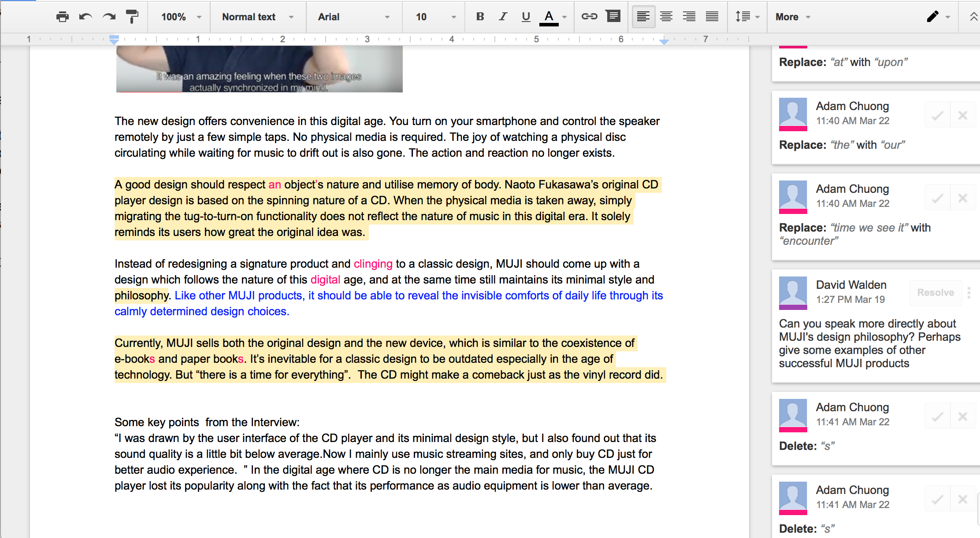Open the More toolbar menu

pos(793,17)
